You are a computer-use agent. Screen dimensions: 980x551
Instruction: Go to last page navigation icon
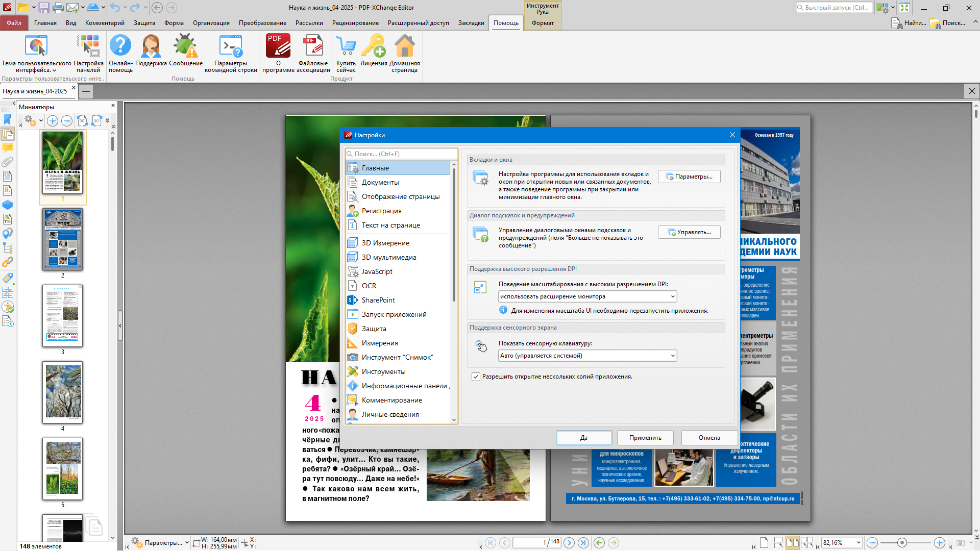pos(583,543)
